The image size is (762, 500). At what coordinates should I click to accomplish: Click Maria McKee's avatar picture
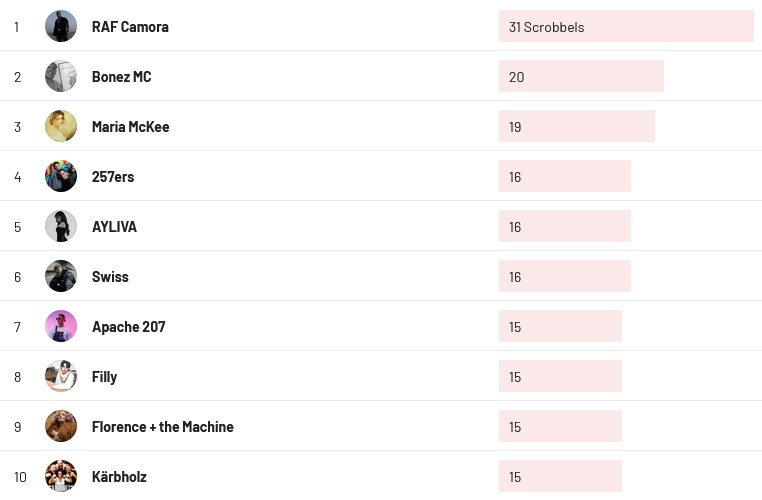(x=61, y=126)
